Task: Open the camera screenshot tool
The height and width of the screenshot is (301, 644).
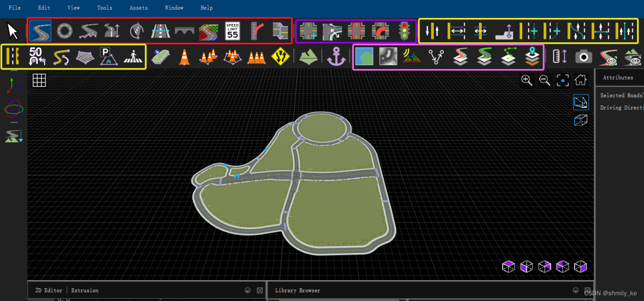Action: (x=584, y=57)
